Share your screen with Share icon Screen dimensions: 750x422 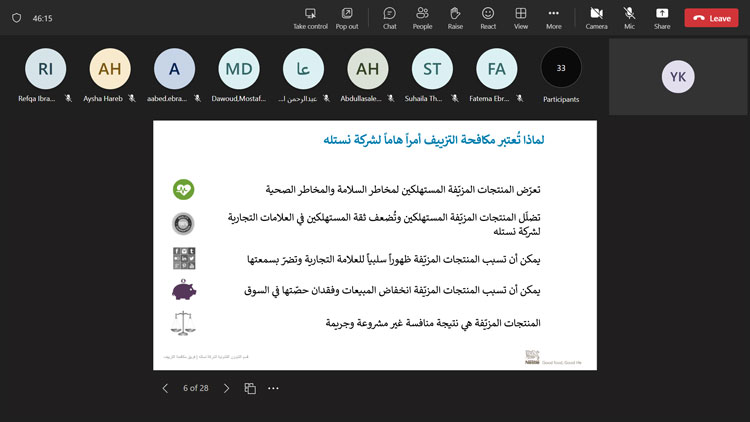point(662,17)
